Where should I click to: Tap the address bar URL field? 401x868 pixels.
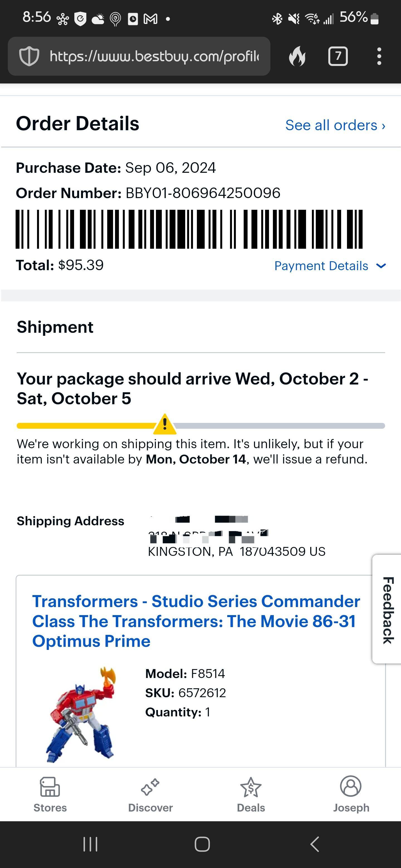pyautogui.click(x=155, y=56)
